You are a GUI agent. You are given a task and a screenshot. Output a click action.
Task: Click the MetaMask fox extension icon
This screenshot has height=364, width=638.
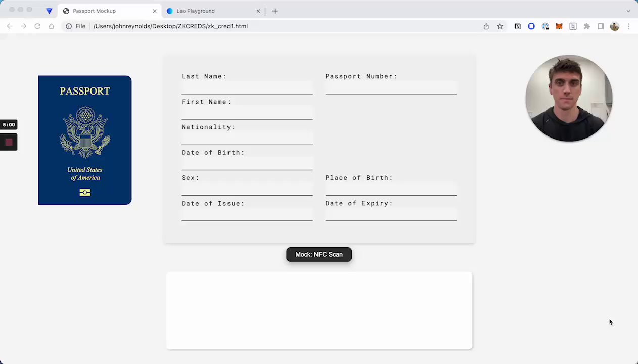[559, 26]
